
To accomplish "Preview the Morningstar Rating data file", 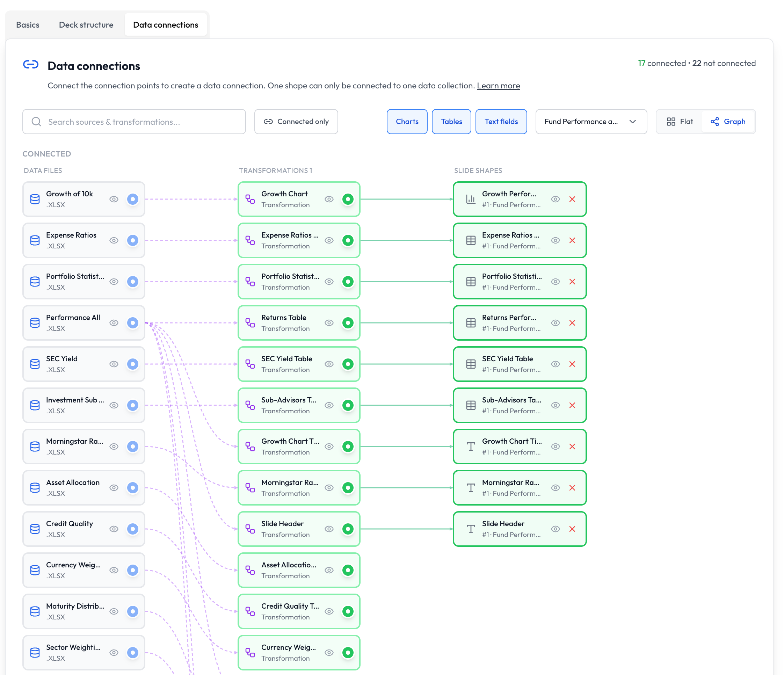I will (x=114, y=447).
